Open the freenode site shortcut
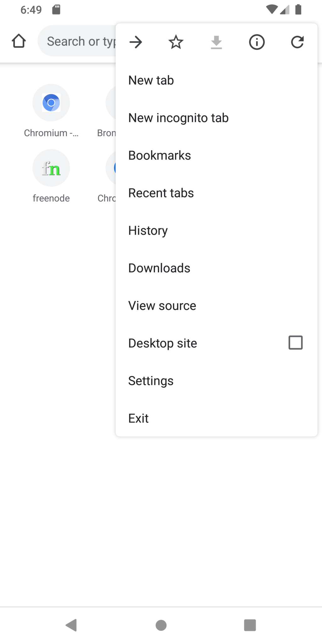Viewport: 322px width, 644px height. coord(51,168)
